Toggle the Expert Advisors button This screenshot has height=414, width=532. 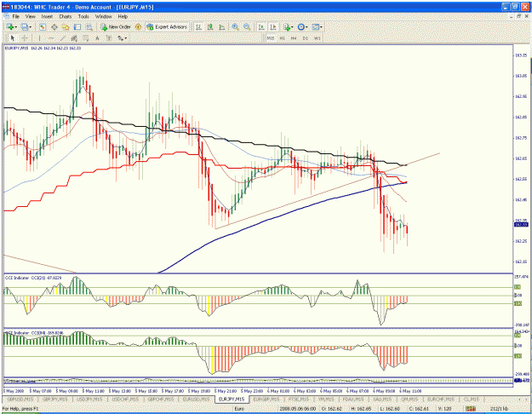click(x=167, y=26)
